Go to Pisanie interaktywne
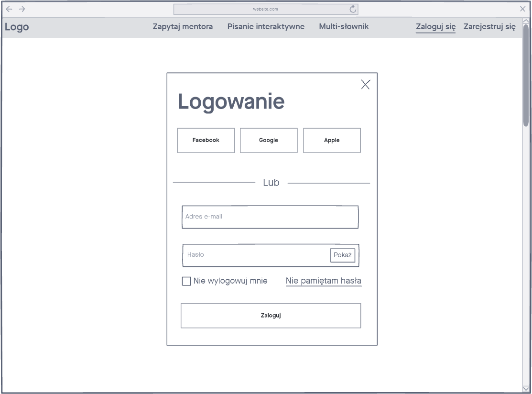Image resolution: width=532 pixels, height=394 pixels. click(x=266, y=27)
